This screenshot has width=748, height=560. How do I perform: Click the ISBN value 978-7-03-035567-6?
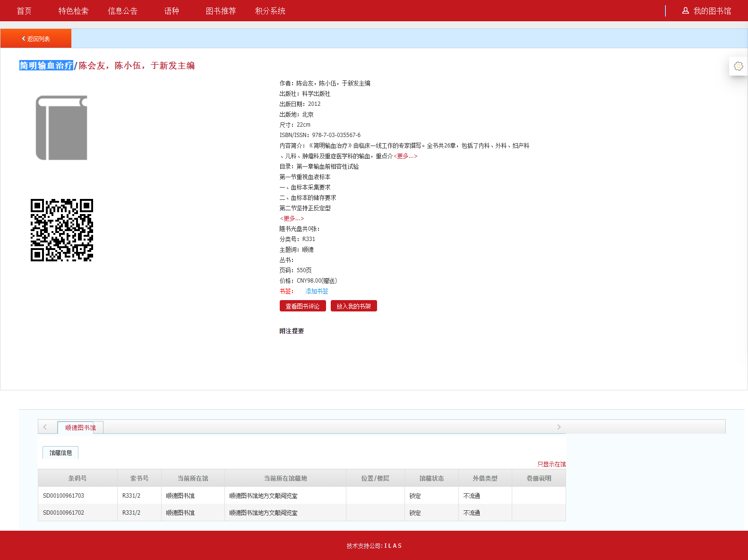[336, 135]
